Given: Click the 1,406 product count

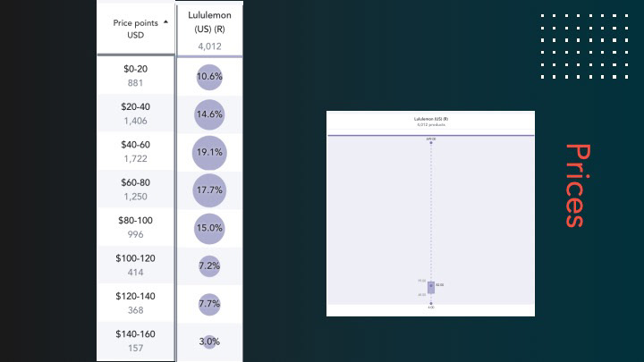Looking at the screenshot, I should pos(135,121).
